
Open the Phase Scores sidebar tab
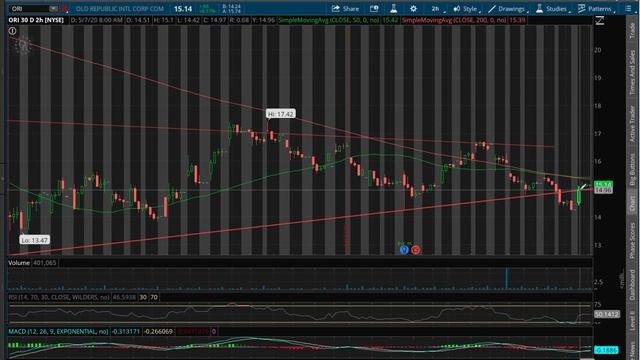(633, 240)
